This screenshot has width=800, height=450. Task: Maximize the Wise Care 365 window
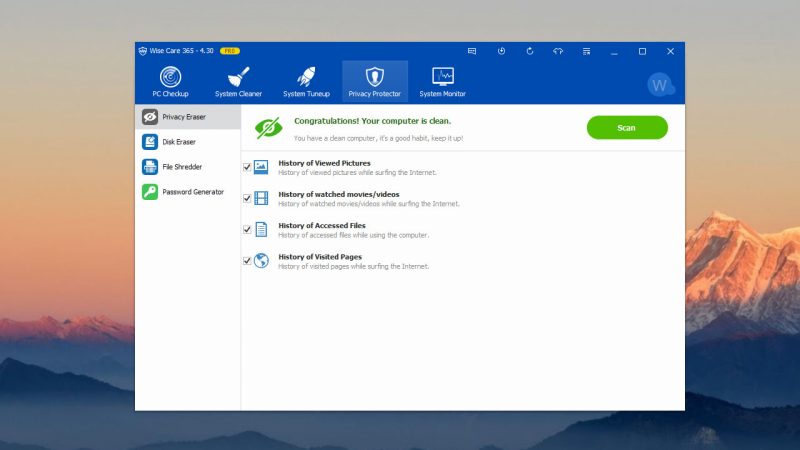click(x=642, y=51)
